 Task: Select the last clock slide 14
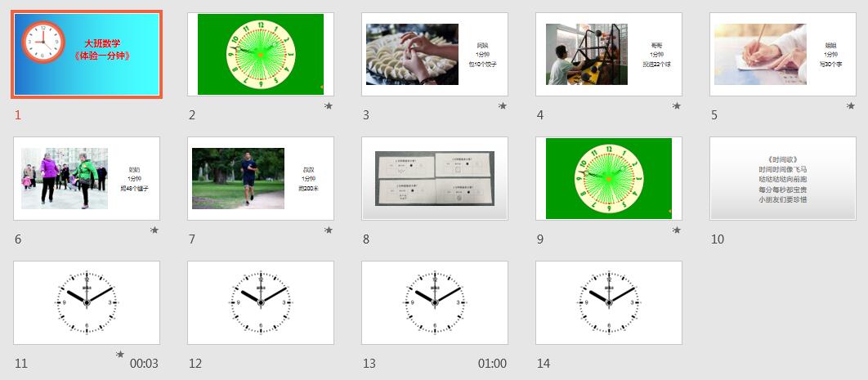(609, 302)
